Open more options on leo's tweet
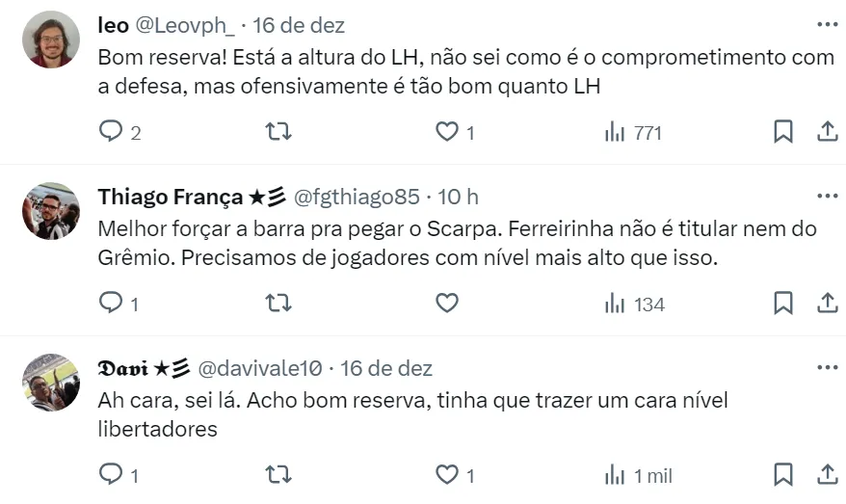This screenshot has height=504, width=846. pyautogui.click(x=827, y=24)
